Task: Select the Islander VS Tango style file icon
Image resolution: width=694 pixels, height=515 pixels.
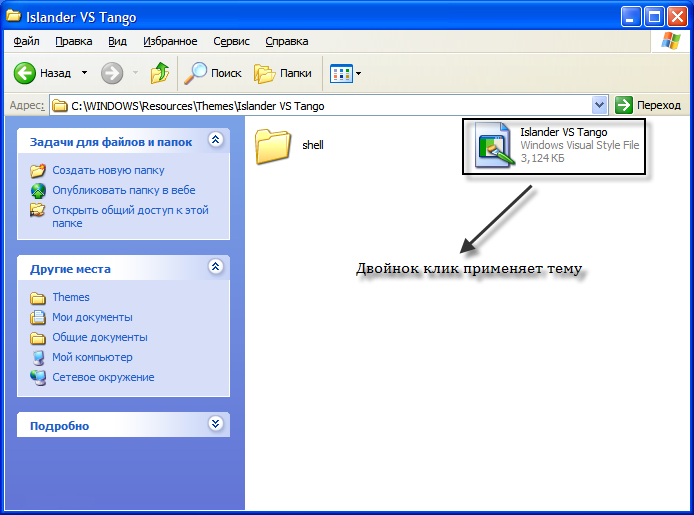Action: pyautogui.click(x=494, y=145)
